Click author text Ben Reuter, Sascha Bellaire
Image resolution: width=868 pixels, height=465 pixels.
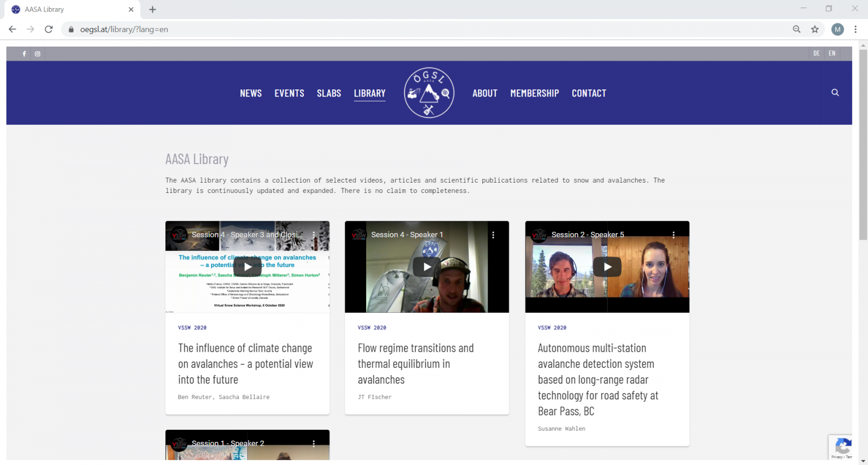(224, 397)
